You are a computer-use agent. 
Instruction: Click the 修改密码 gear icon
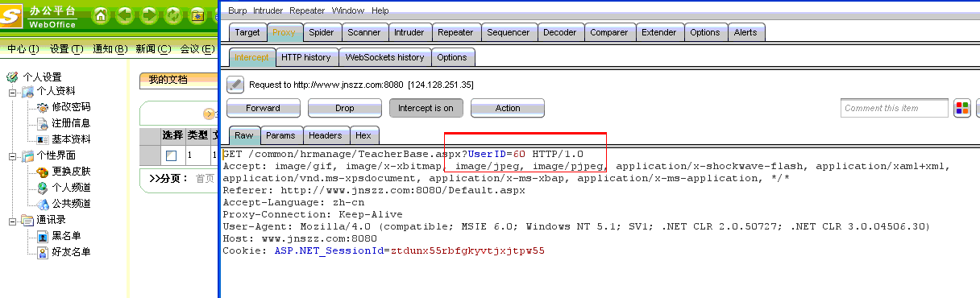43,107
